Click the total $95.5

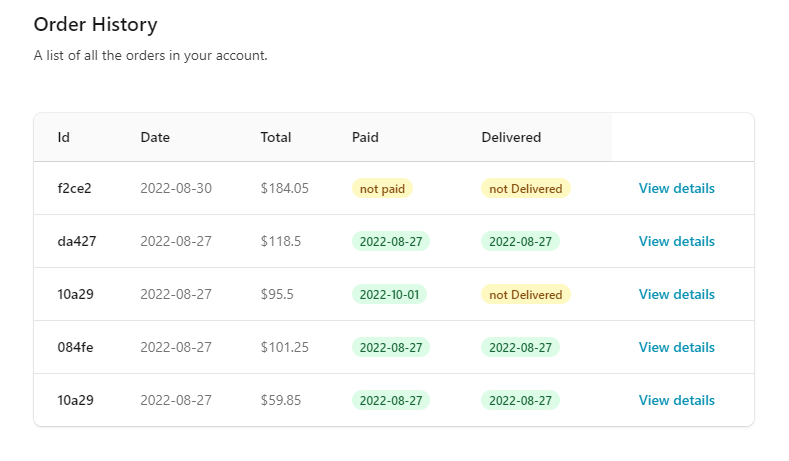point(277,294)
